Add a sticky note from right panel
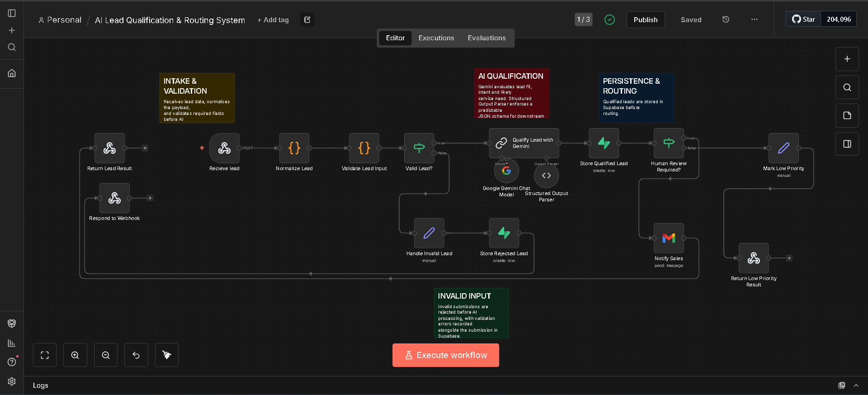This screenshot has width=868, height=395. [x=847, y=115]
